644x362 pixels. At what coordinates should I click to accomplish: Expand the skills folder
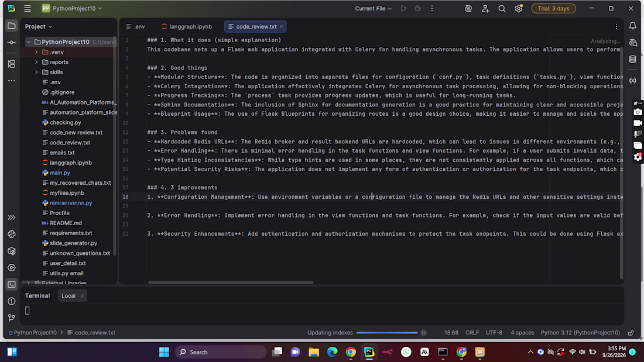pyautogui.click(x=36, y=73)
